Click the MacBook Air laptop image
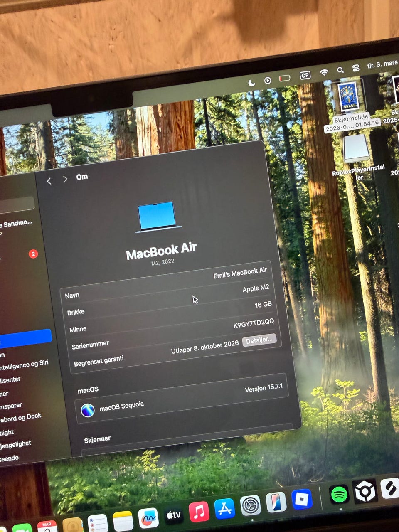This screenshot has height=532, width=399. click(x=158, y=217)
